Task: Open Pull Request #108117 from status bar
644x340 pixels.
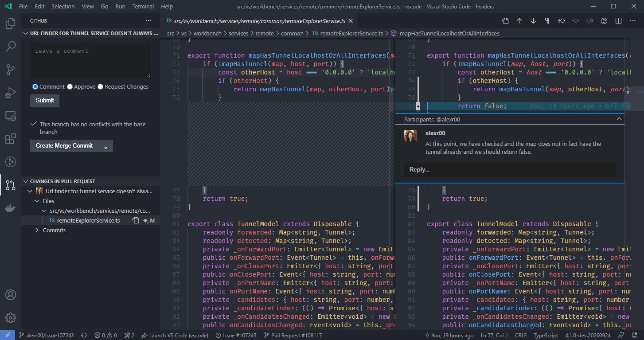Action: 293,335
